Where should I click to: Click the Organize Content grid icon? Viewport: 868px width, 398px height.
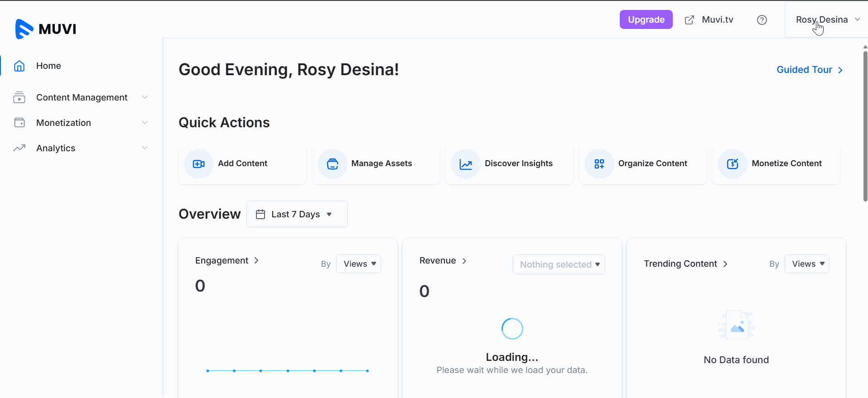(x=599, y=164)
